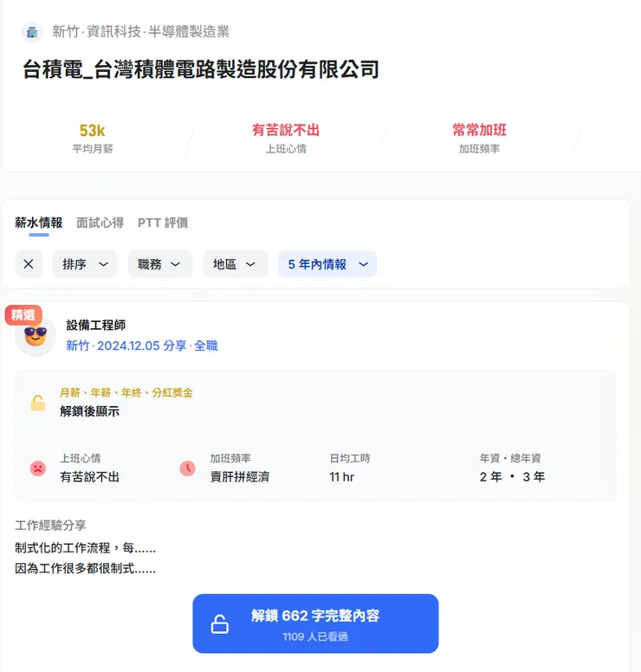Click 有苦說不出 in the post card
Image resolution: width=641 pixels, height=672 pixels.
point(89,476)
